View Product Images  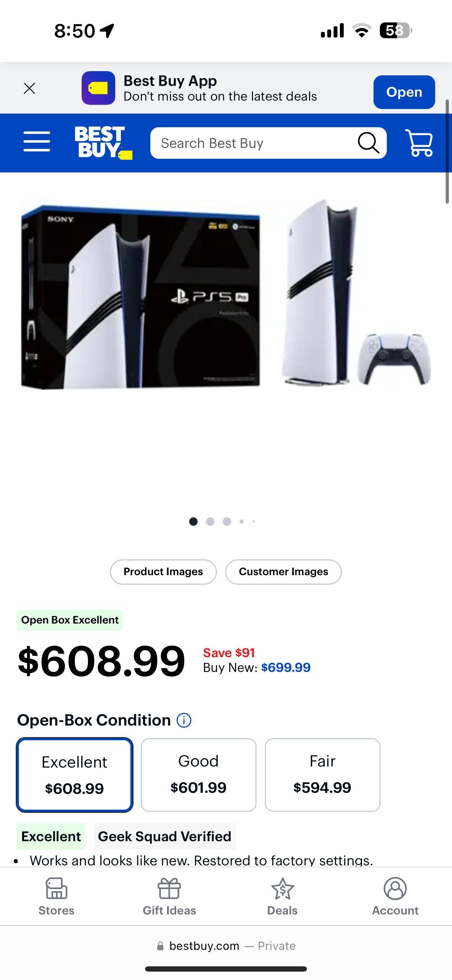pos(163,572)
